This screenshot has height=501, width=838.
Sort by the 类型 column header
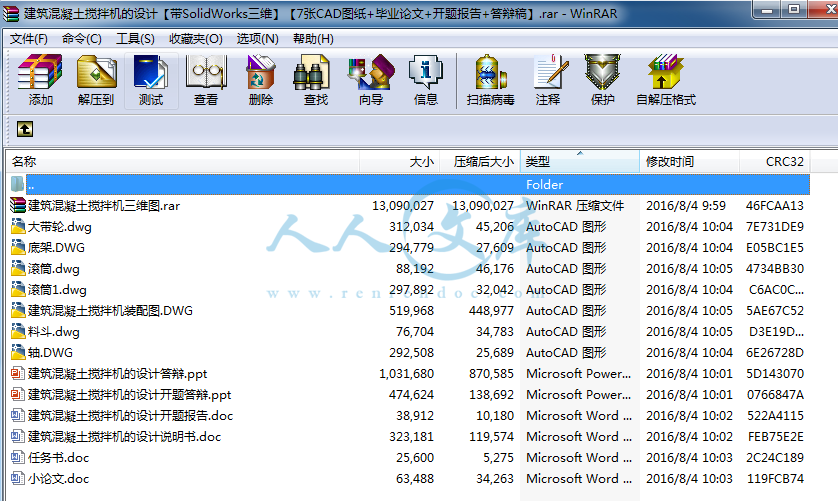pyautogui.click(x=580, y=161)
